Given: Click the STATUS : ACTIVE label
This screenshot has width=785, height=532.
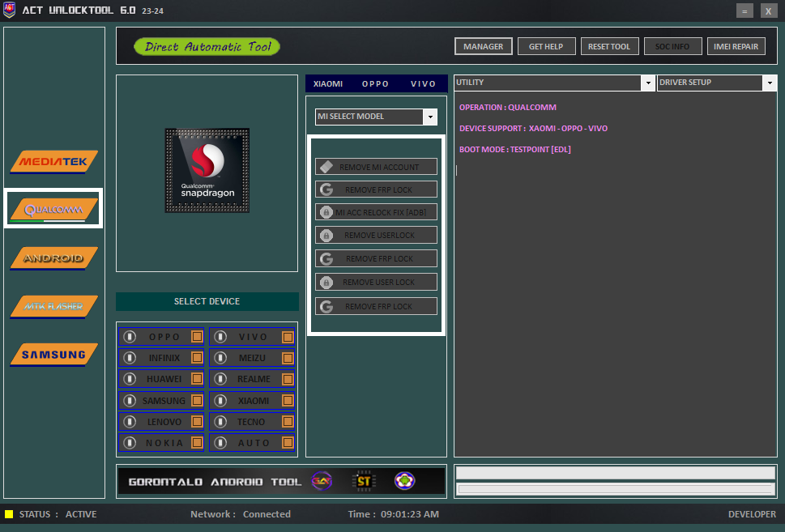Looking at the screenshot, I should pyautogui.click(x=58, y=514).
